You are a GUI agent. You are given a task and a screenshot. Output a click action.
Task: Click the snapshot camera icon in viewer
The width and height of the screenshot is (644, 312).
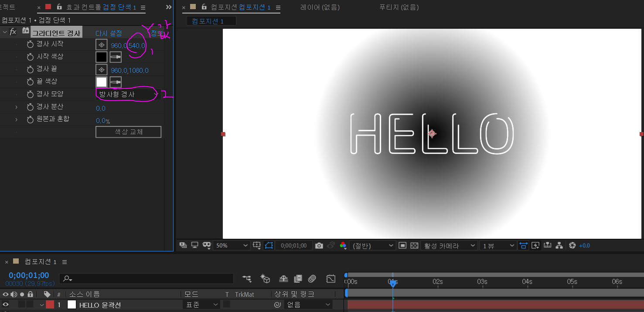319,246
